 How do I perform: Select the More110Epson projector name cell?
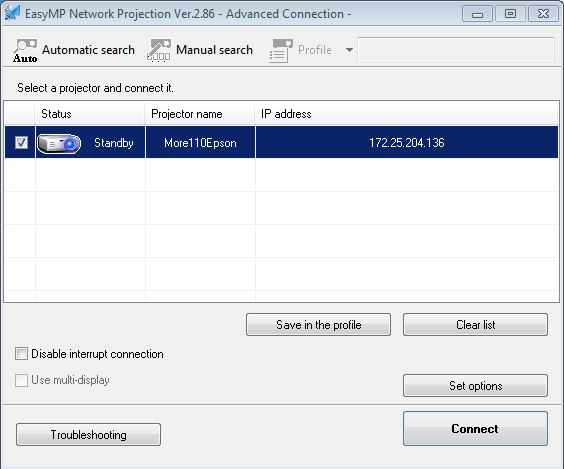coord(200,143)
